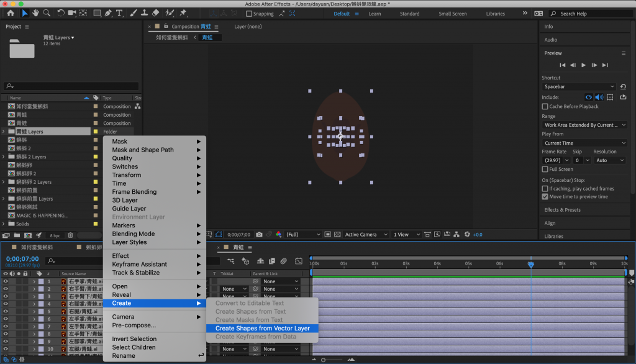636x364 pixels.
Task: Switch to the Small Screen workspace
Action: click(x=452, y=14)
